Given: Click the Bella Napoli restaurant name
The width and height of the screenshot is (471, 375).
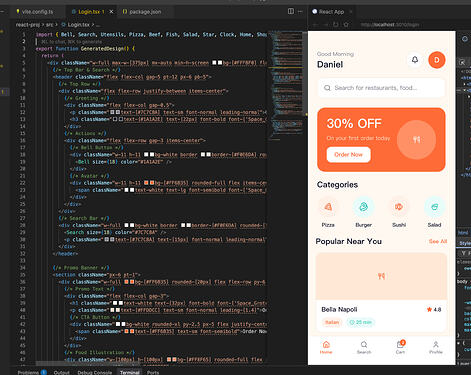Looking at the screenshot, I should coord(339,309).
